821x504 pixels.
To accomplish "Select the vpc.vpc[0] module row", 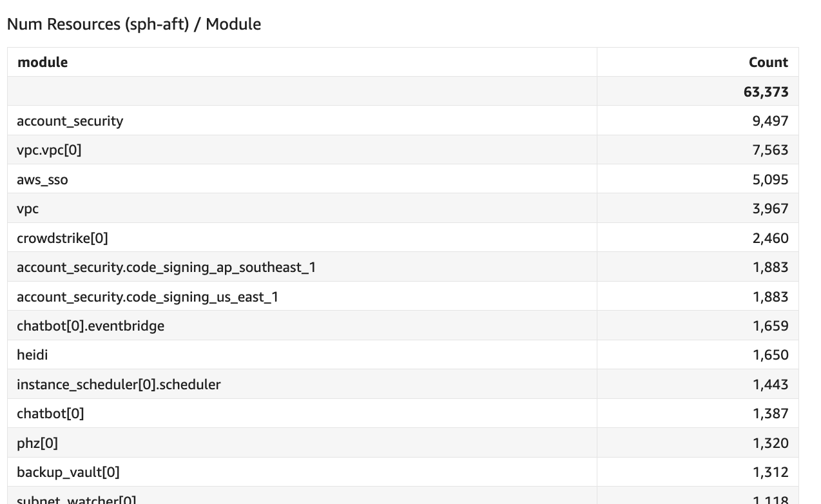I will tap(49, 150).
